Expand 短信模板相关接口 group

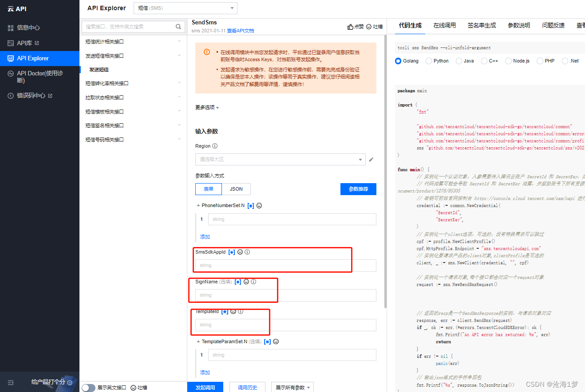pos(133,112)
